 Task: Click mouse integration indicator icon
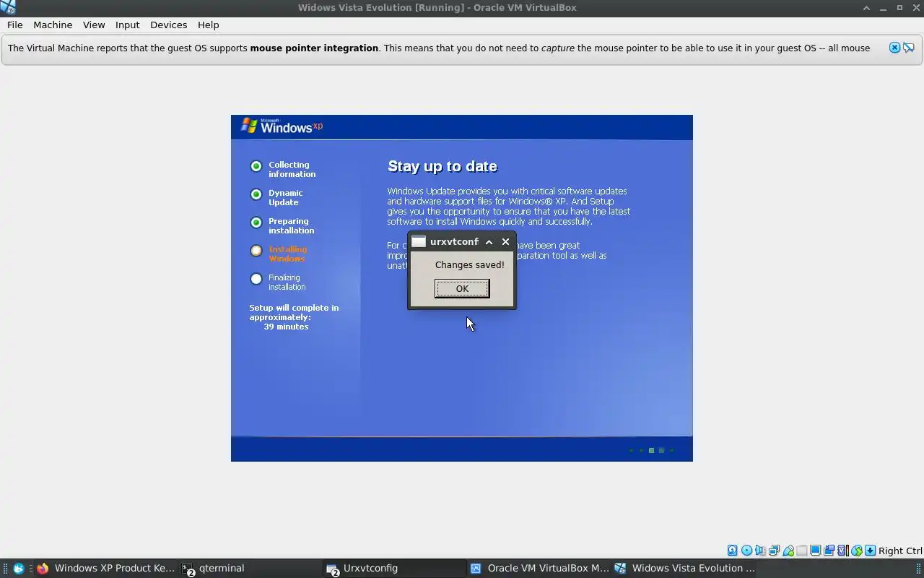pos(856,551)
